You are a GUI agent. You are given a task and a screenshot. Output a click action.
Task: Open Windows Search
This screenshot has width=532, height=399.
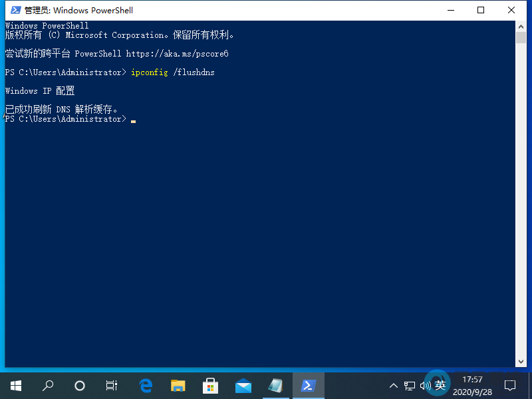click(x=47, y=385)
